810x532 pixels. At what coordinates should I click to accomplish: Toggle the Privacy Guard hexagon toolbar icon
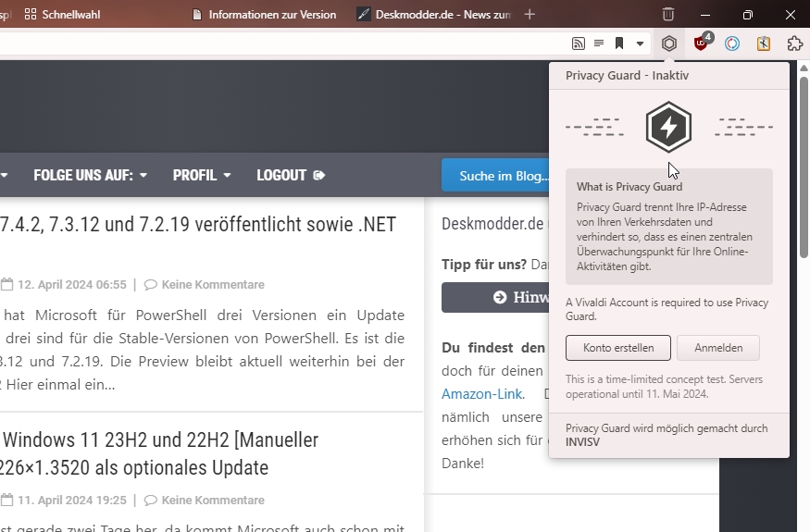point(669,43)
